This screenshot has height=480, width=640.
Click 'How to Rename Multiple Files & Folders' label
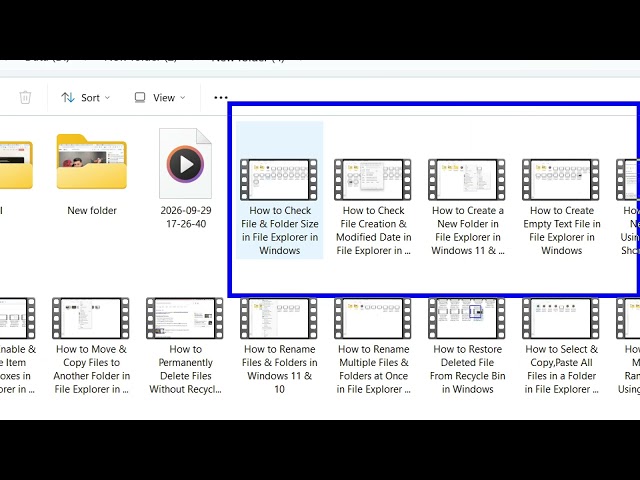pos(373,369)
